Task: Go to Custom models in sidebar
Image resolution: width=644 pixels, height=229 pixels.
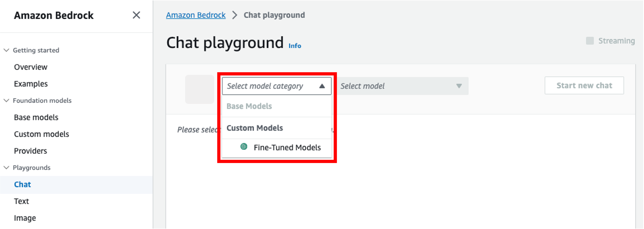Action: [x=41, y=134]
